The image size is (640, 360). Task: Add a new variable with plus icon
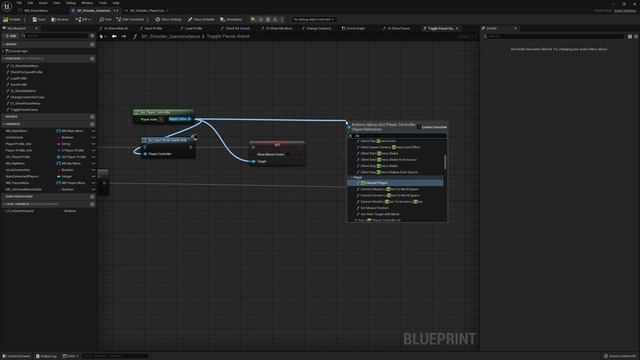pyautogui.click(x=92, y=124)
